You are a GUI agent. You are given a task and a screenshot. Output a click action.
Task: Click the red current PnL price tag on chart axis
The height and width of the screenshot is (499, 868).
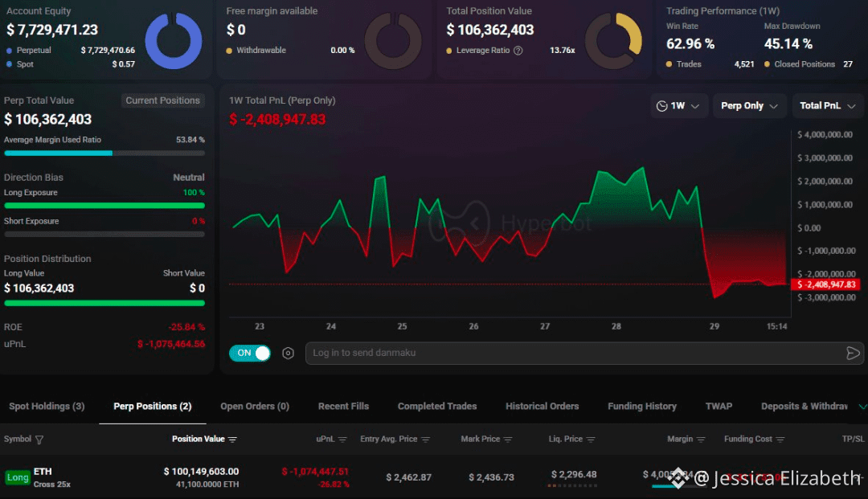pyautogui.click(x=825, y=284)
